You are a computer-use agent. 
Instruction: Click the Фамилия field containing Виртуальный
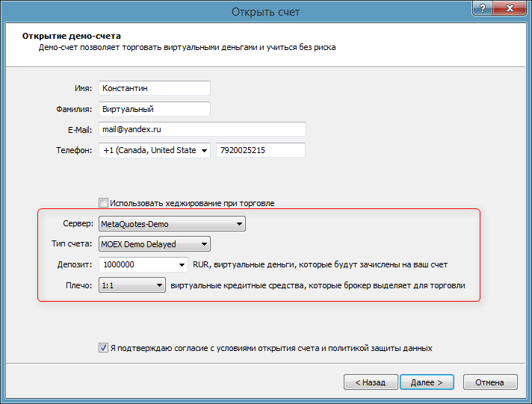tap(155, 109)
